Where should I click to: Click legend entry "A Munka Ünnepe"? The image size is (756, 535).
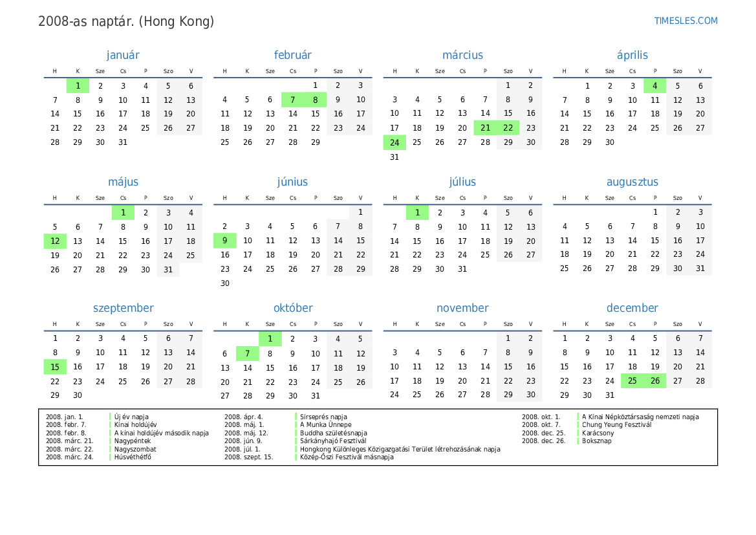pos(326,425)
